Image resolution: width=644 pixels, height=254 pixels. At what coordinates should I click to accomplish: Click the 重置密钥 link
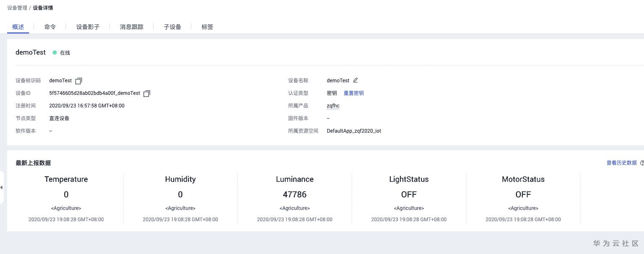[x=354, y=93]
